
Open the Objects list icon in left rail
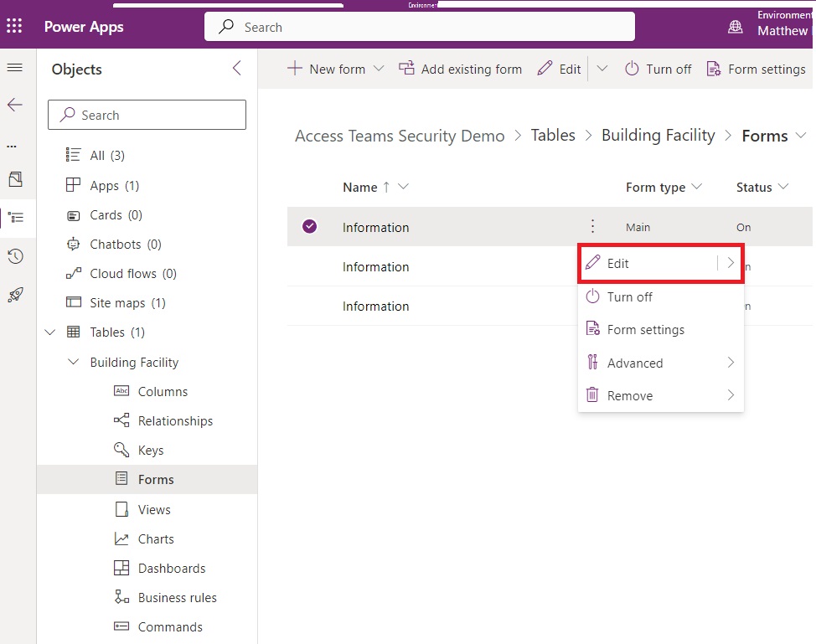pyautogui.click(x=16, y=217)
